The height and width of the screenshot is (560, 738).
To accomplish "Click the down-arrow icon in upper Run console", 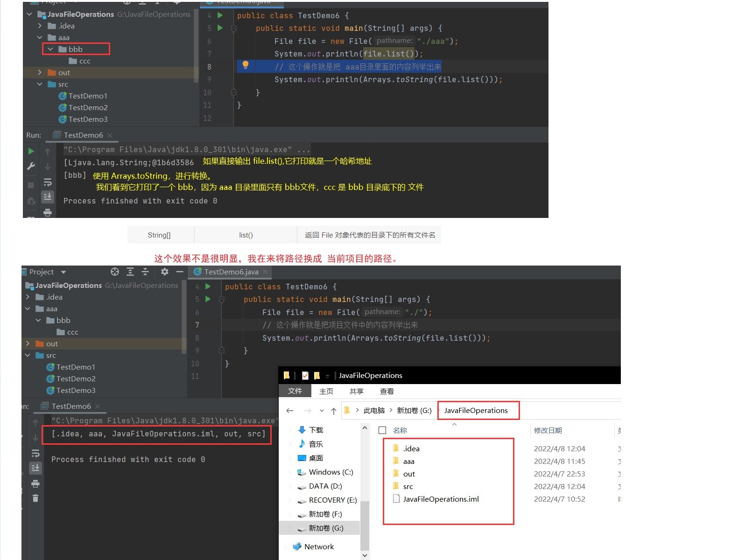I will (x=48, y=166).
